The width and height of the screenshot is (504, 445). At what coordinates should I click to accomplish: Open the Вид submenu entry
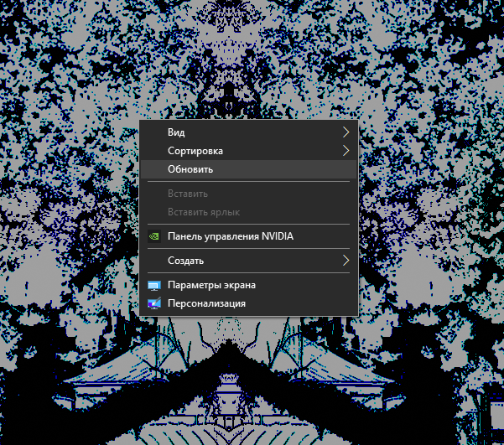pyautogui.click(x=248, y=132)
